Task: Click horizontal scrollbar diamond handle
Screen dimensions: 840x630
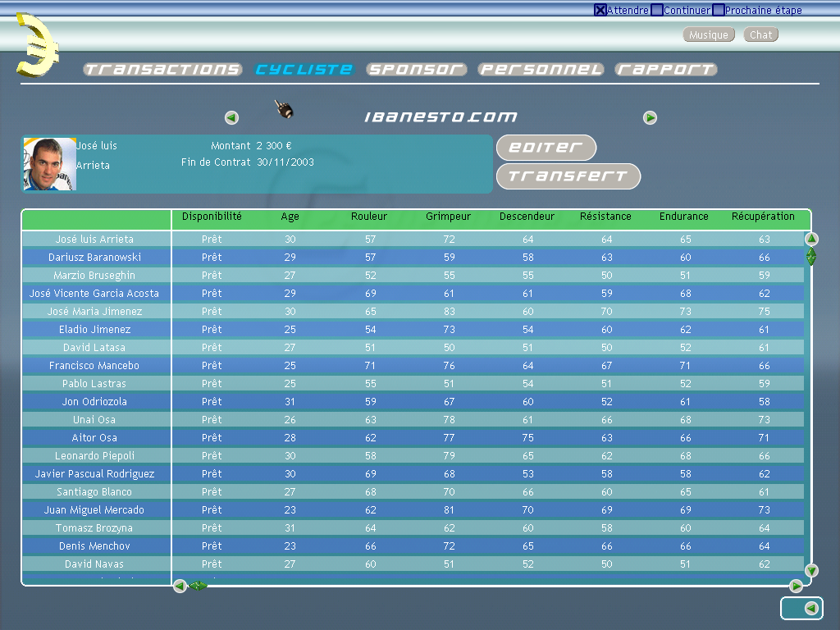Action: (x=198, y=586)
